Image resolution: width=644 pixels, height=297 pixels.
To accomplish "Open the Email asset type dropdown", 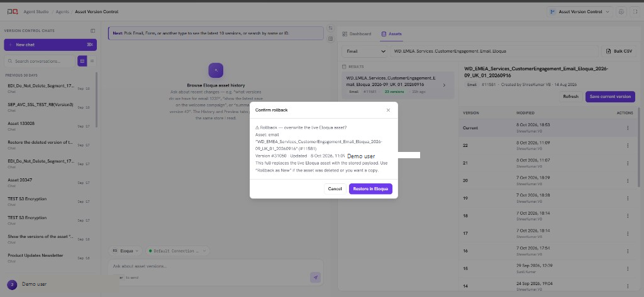I will (x=365, y=51).
